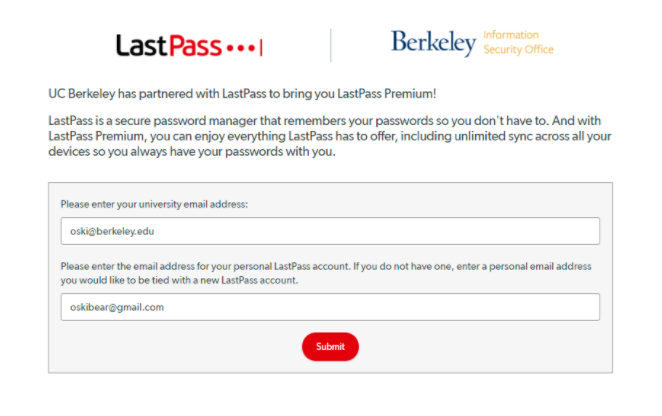
Task: Click the "Please enter your university email address" label
Action: coord(154,204)
